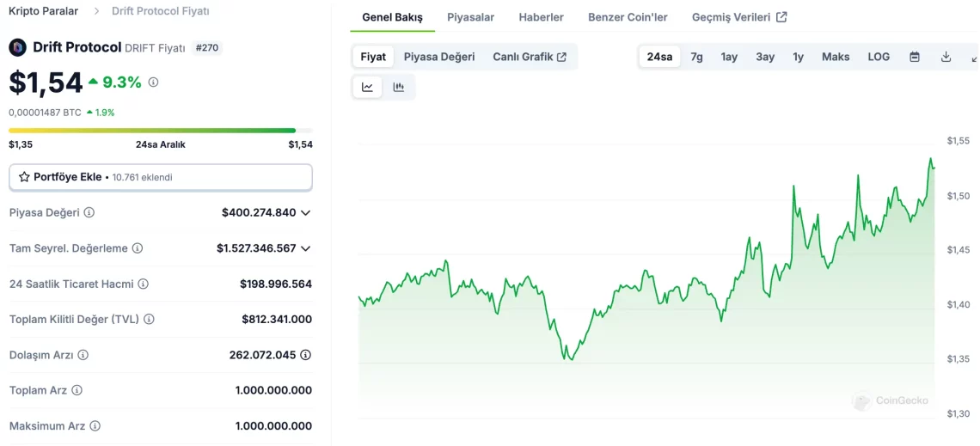The width and height of the screenshot is (980, 446).
Task: Click the Portföye Ekle button
Action: click(161, 177)
